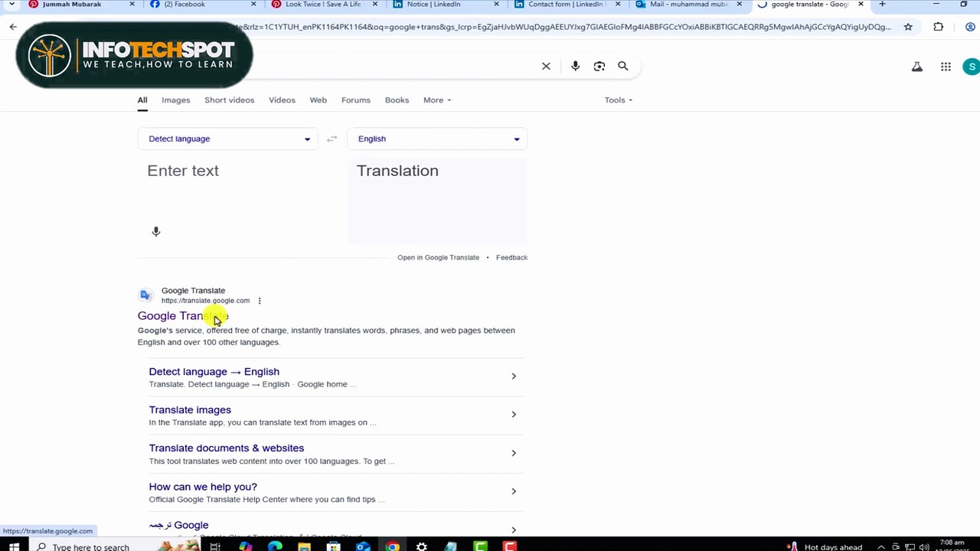The width and height of the screenshot is (980, 551).
Task: Switch to the Mail Outlook tab
Action: point(688,5)
